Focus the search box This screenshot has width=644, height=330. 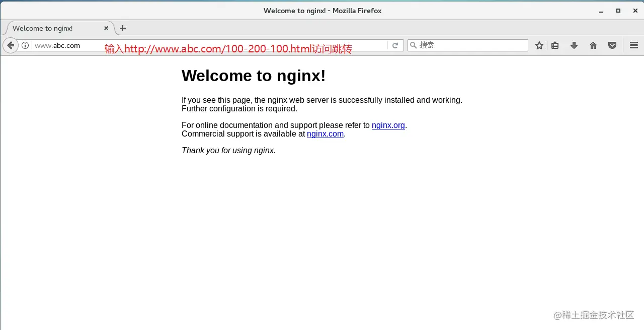[x=468, y=45]
